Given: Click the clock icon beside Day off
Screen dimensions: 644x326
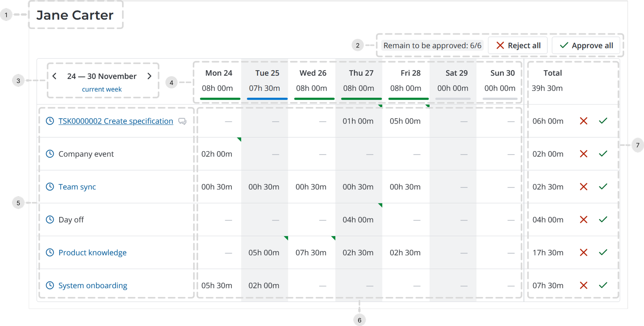Looking at the screenshot, I should pyautogui.click(x=50, y=220).
